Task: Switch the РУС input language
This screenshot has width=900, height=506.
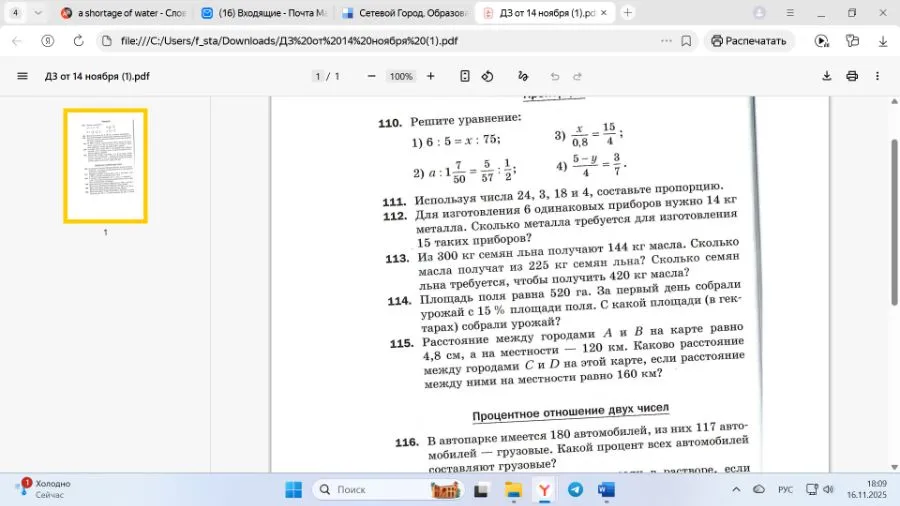Action: (x=785, y=489)
